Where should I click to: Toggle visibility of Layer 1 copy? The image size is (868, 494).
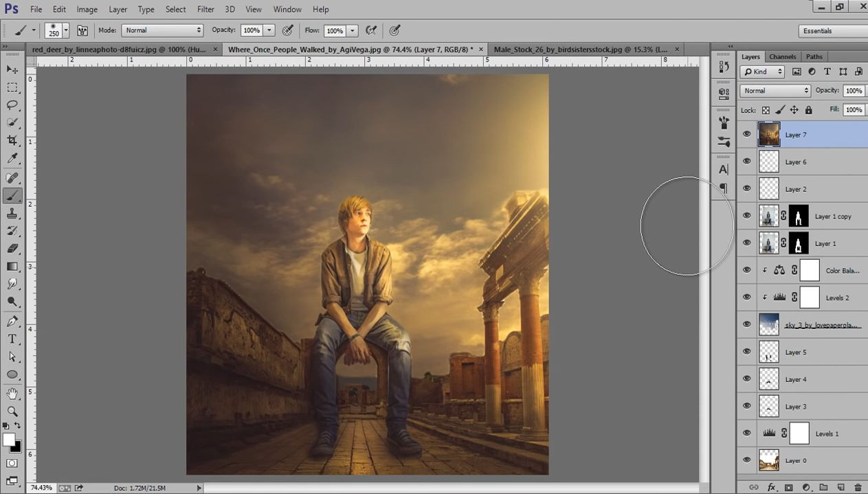pos(746,216)
